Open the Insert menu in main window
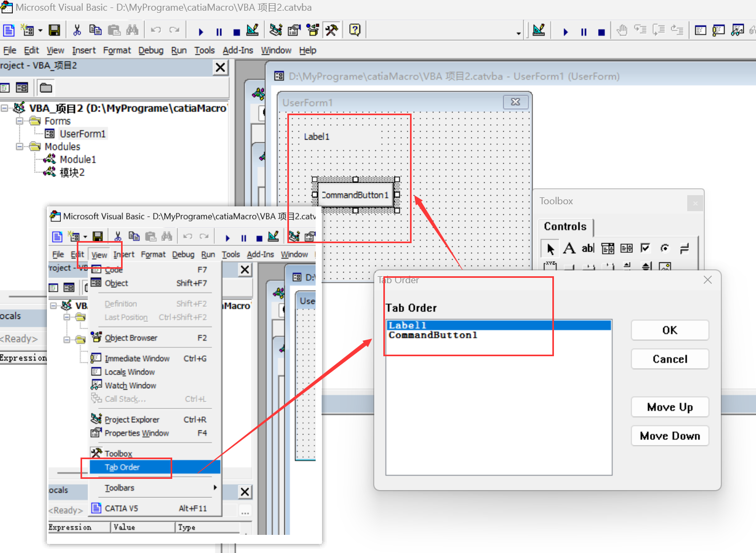This screenshot has height=553, width=756. click(x=84, y=50)
